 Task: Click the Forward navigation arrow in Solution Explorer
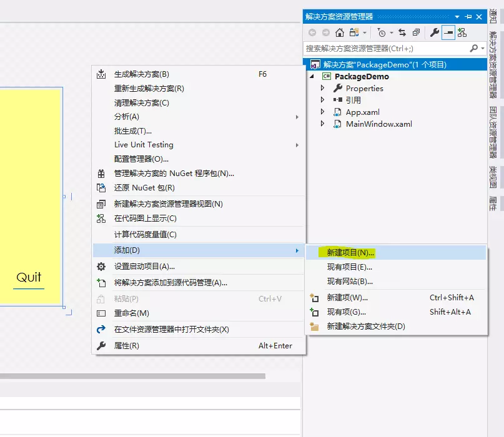coord(325,32)
